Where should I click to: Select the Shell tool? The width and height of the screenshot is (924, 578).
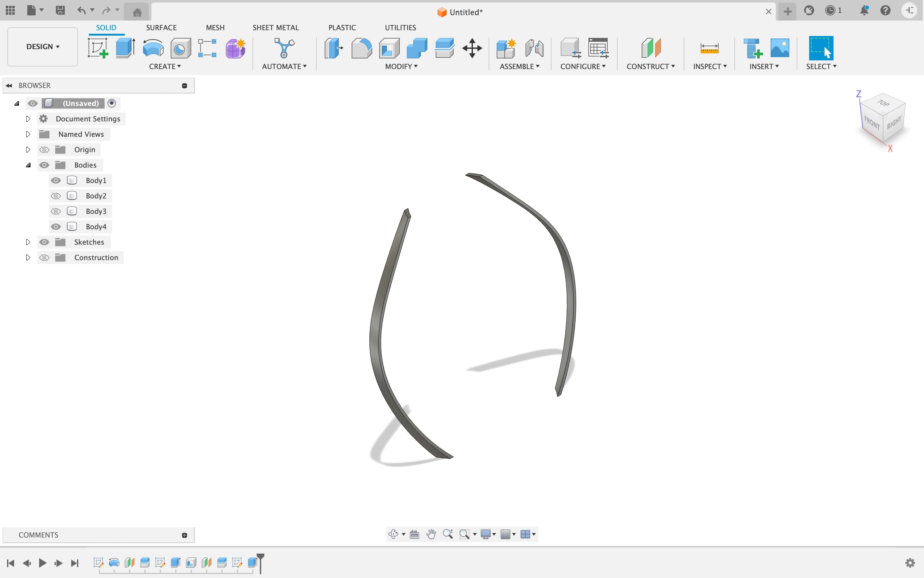click(x=389, y=48)
